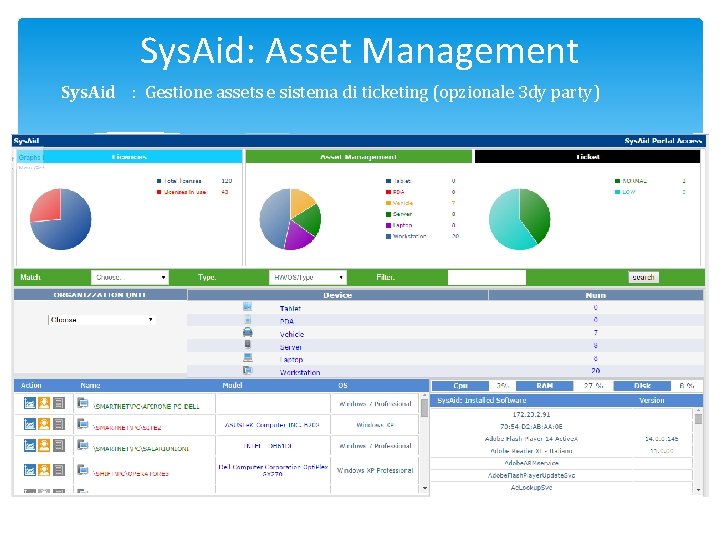Image resolution: width=720 pixels, height=540 pixels.
Task: Click details list icon in Dell OptiPlex row
Action: click(x=59, y=470)
